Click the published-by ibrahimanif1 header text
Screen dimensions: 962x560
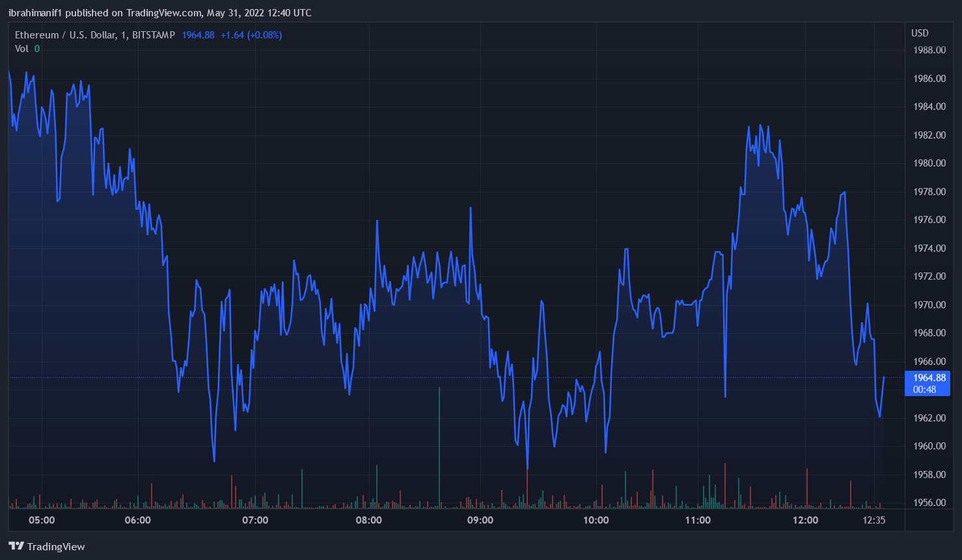tap(160, 13)
